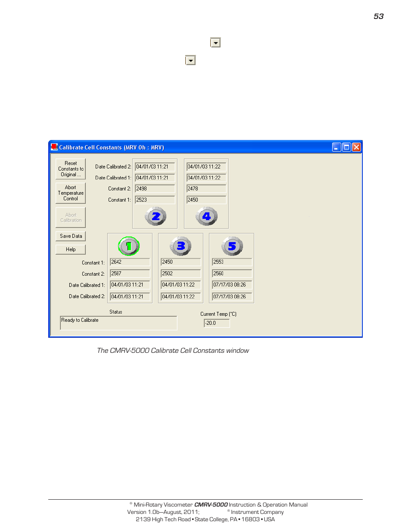Click the Status box reading Ready to Calibrate

118,323
